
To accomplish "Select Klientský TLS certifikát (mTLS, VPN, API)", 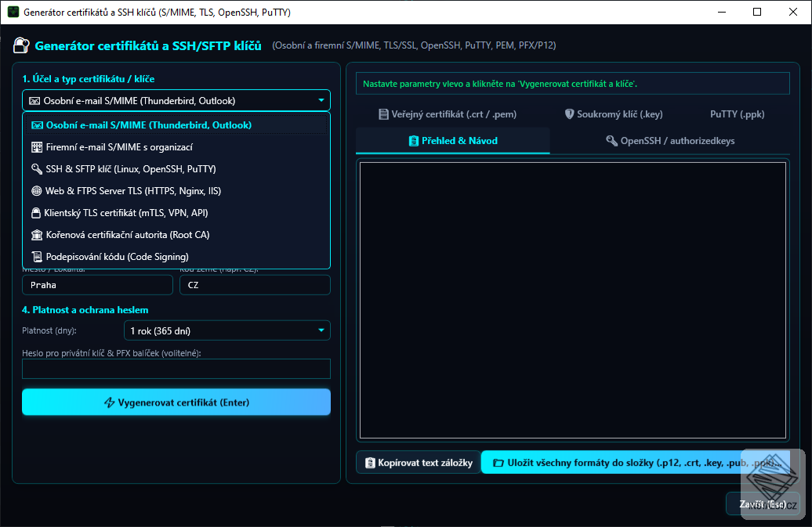I will [176, 213].
